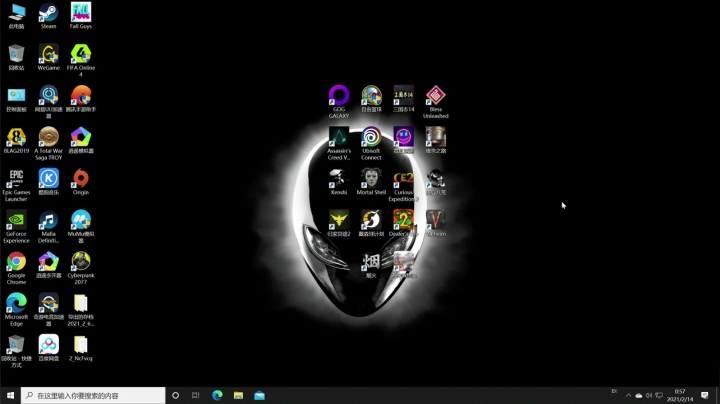720x404 pixels.
Task: Select the yellow winged emblem game icon
Action: point(339,223)
